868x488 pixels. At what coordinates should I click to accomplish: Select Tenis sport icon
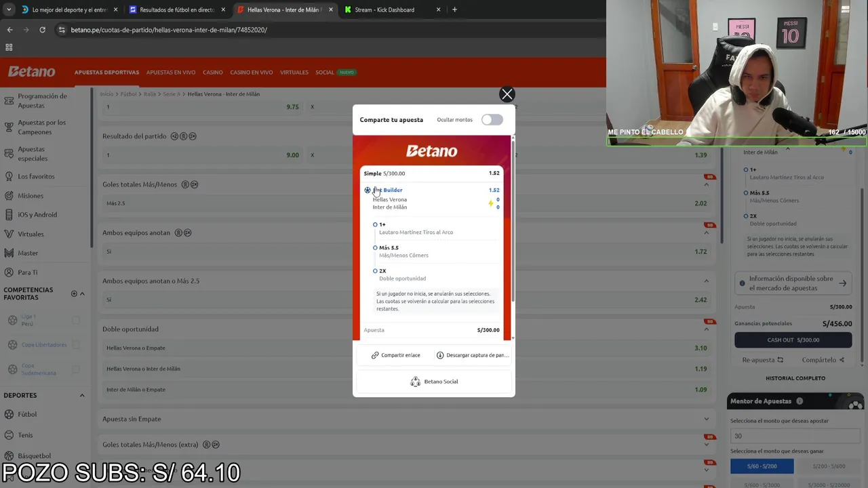click(x=9, y=435)
